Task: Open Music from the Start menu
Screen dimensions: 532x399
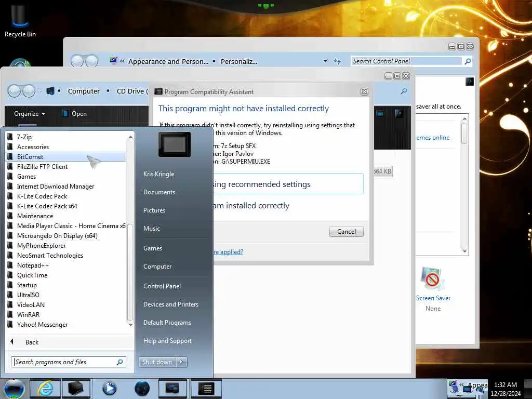Action: [152, 229]
